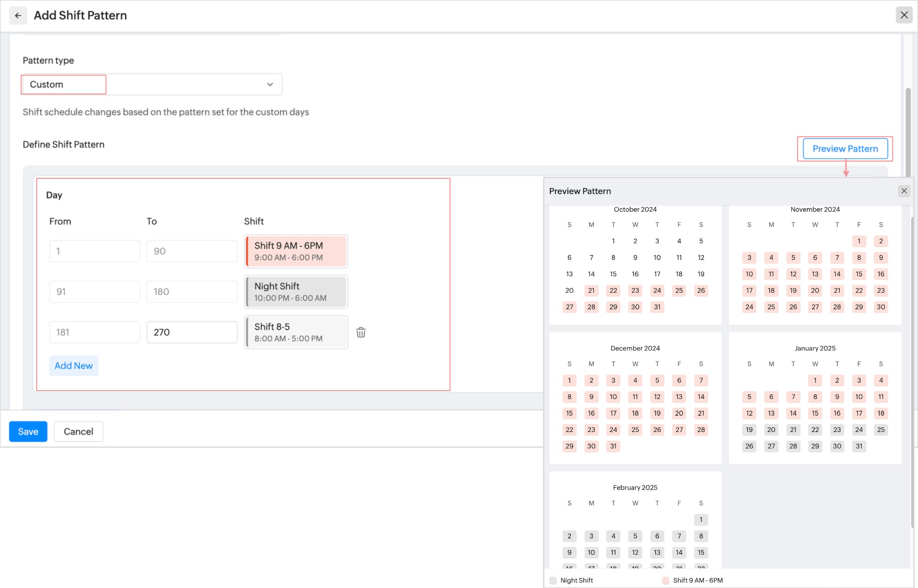
Task: Select October 21 in the preview calendar
Action: click(x=591, y=290)
